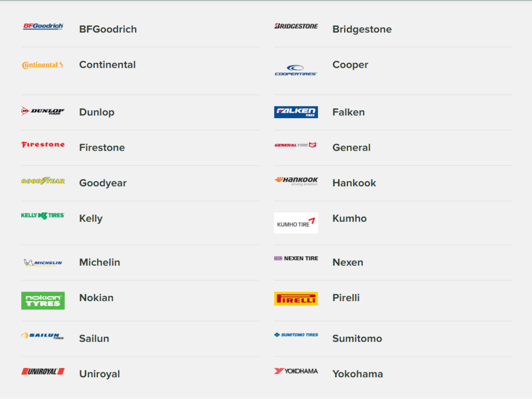Select the green Nokian Tyres logo
Image resolution: width=532 pixels, height=399 pixels.
[43, 300]
